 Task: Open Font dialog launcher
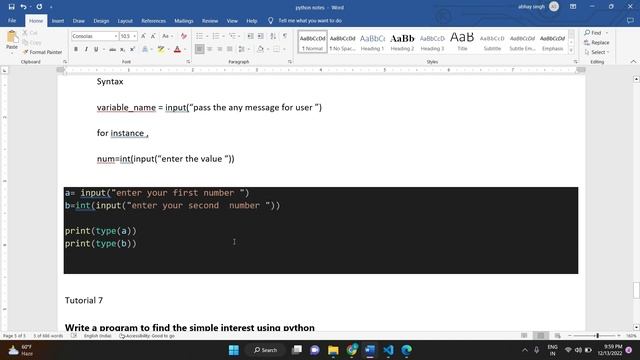pos(188,62)
